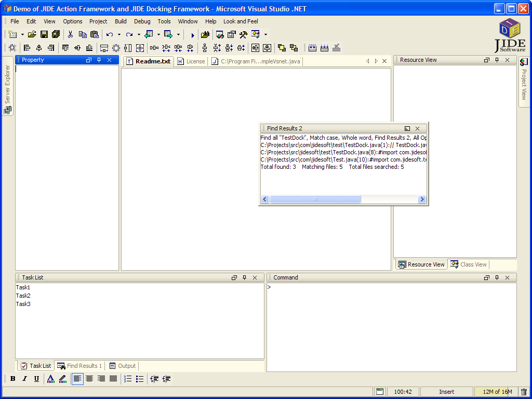Click the 100:42 cursor position status

tap(403, 392)
